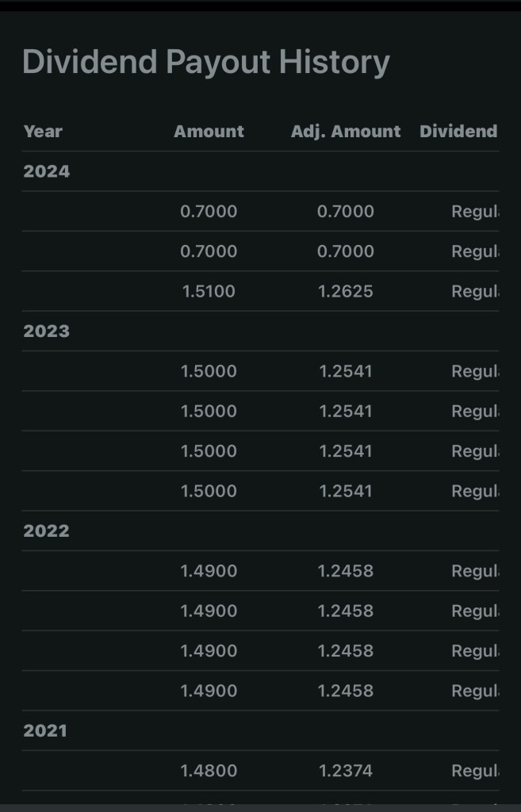Image resolution: width=521 pixels, height=812 pixels.
Task: Select the first 0.7000 Amount under 2024
Action: (209, 212)
